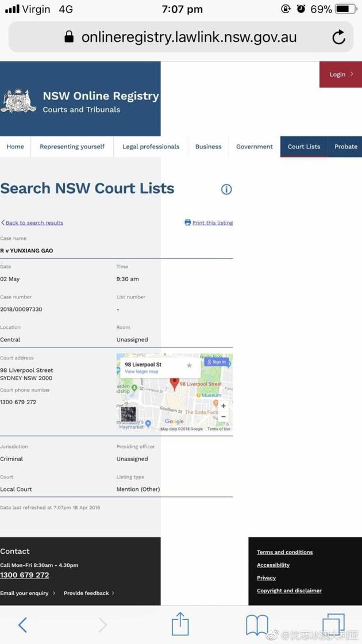Tap the Museum station map icon
Screen dimensions: 362x644
pos(199,395)
